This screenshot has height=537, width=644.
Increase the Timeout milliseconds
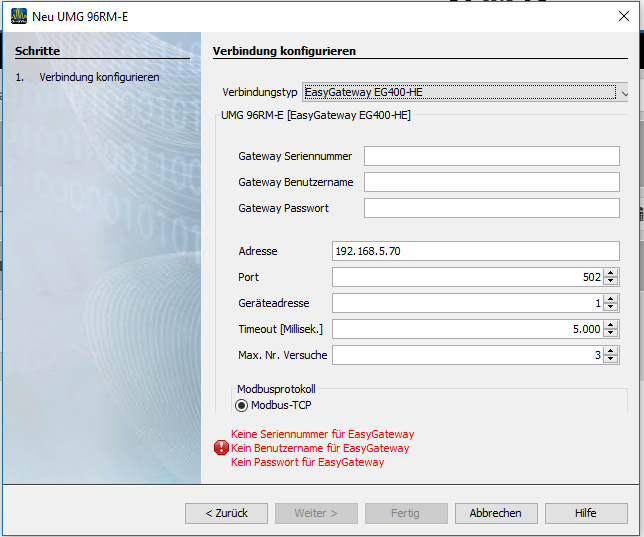click(611, 325)
